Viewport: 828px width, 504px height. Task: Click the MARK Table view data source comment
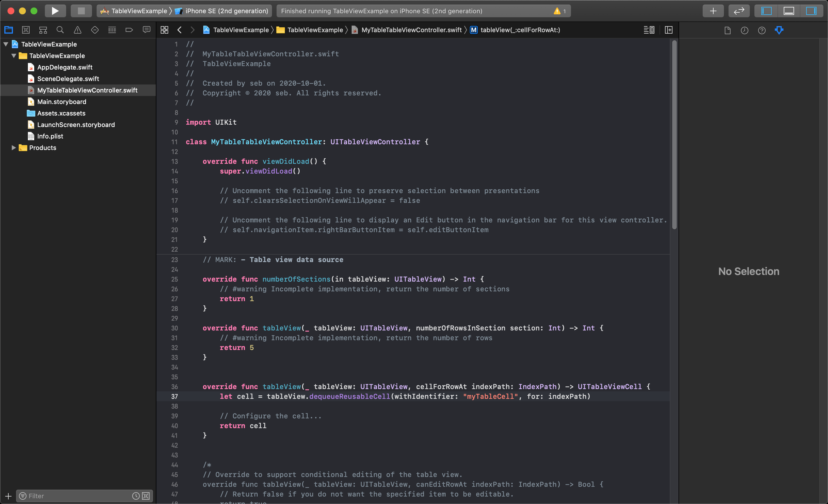point(273,259)
